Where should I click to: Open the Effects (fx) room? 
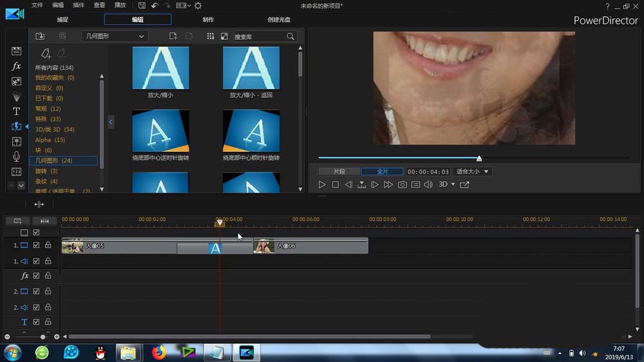coord(17,66)
